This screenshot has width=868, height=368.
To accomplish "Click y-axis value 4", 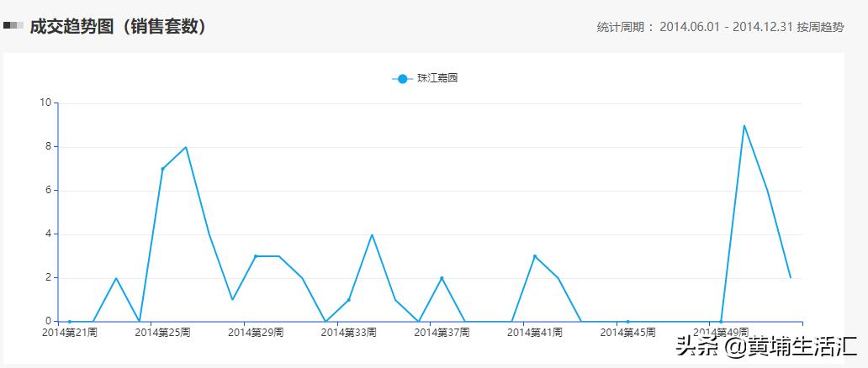I will pos(48,234).
